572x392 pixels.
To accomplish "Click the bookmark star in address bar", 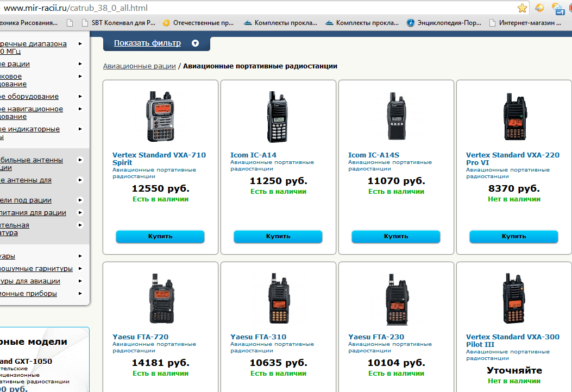I will point(522,8).
